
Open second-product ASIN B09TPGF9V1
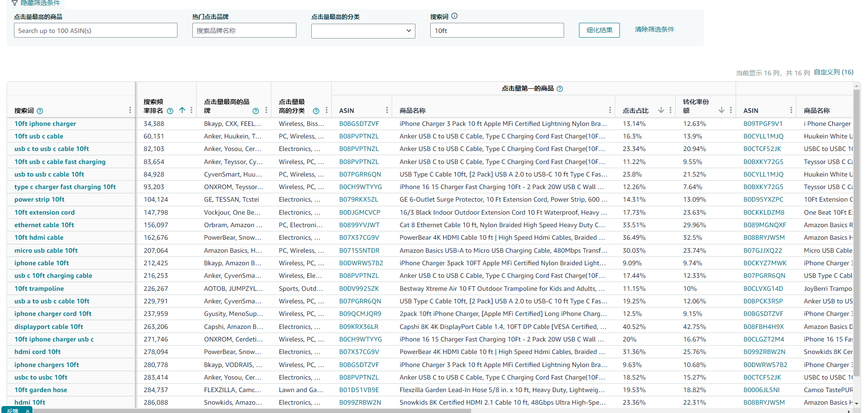coord(763,124)
